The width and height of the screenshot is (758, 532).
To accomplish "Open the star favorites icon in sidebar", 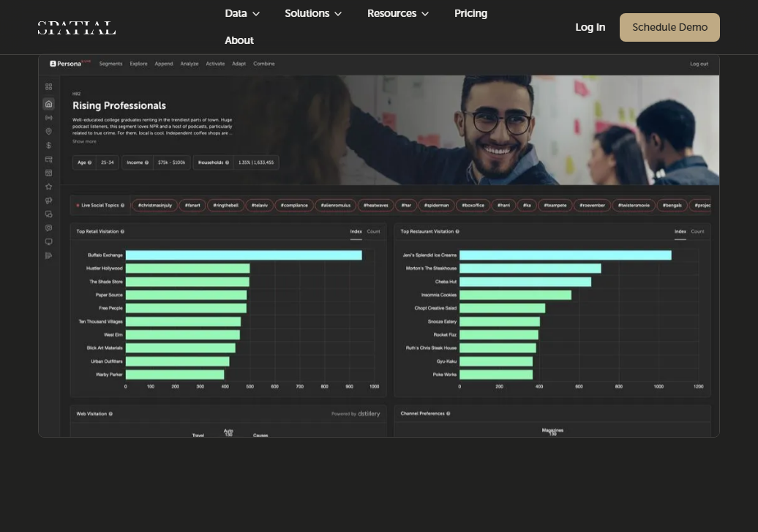I will (x=48, y=187).
